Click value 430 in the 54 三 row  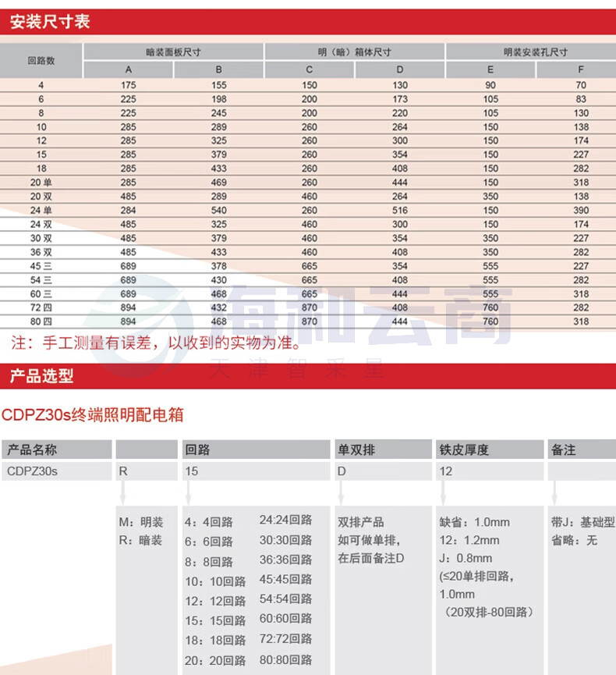(x=218, y=280)
